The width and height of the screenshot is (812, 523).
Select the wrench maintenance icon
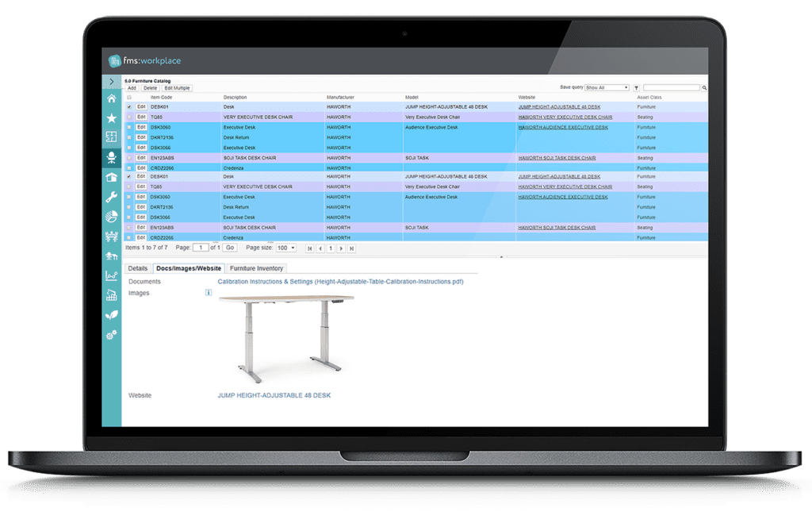pos(112,196)
